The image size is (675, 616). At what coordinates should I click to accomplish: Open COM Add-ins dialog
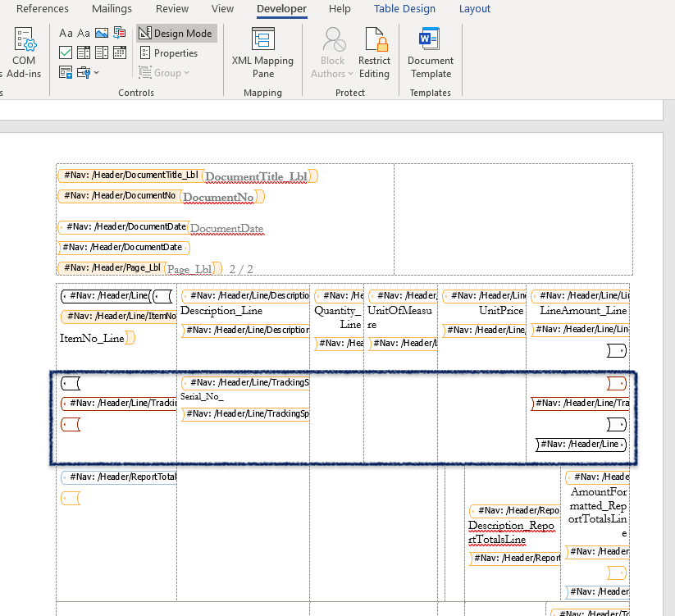coord(24,53)
